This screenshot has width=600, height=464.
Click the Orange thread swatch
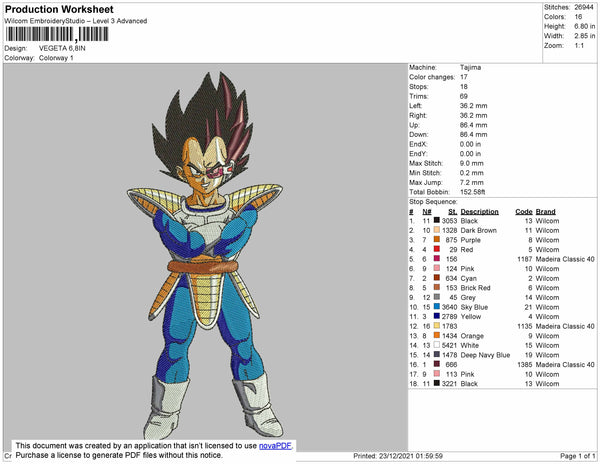tap(437, 335)
